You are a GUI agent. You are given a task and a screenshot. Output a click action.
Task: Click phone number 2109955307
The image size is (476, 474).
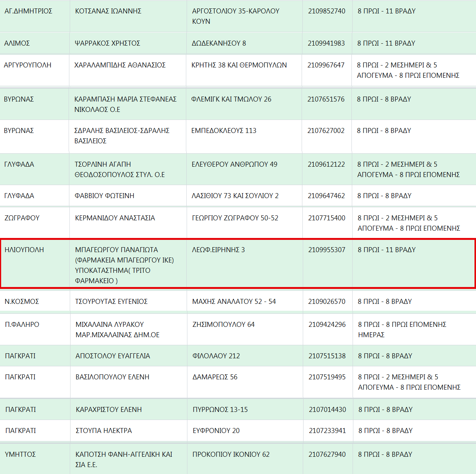[x=327, y=250]
